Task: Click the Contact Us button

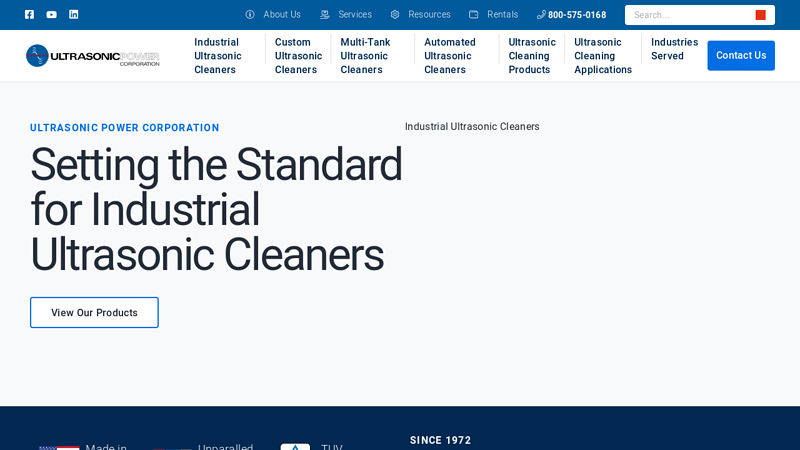Action: click(741, 56)
